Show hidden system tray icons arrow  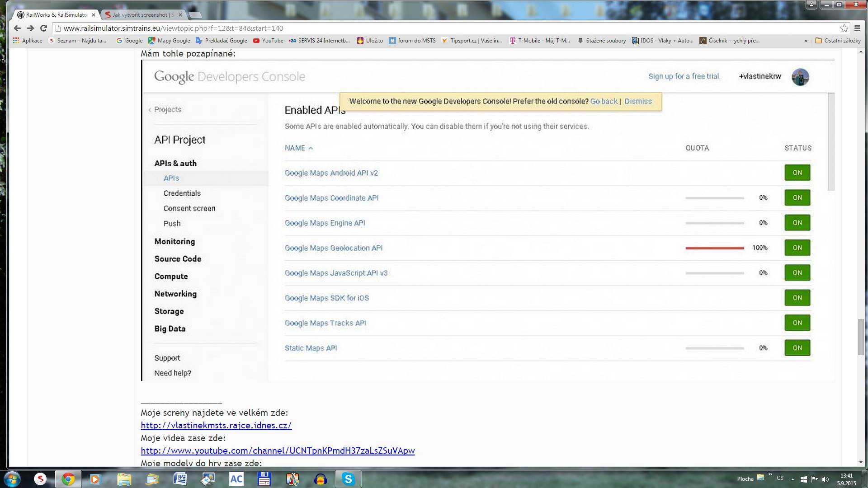click(793, 479)
